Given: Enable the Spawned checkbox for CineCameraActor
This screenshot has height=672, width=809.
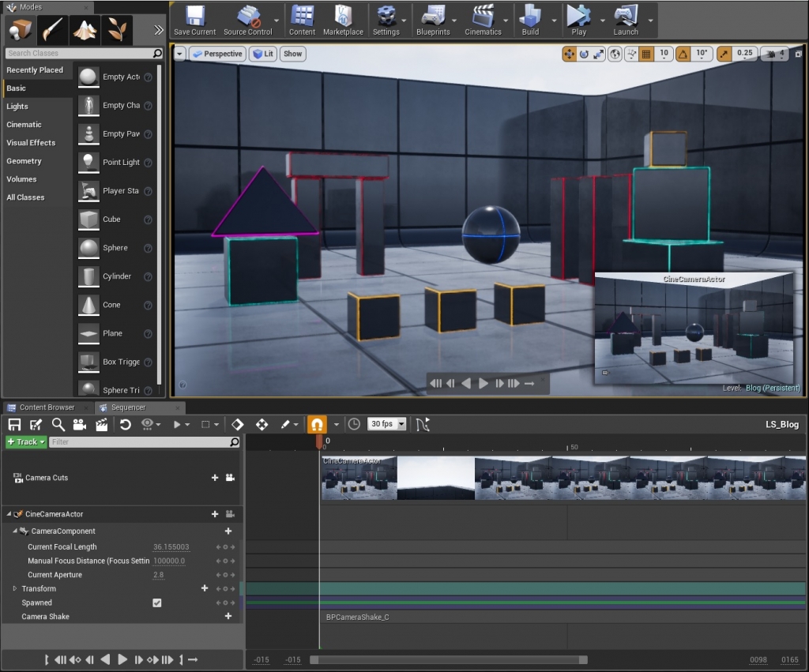Looking at the screenshot, I should click(x=156, y=603).
